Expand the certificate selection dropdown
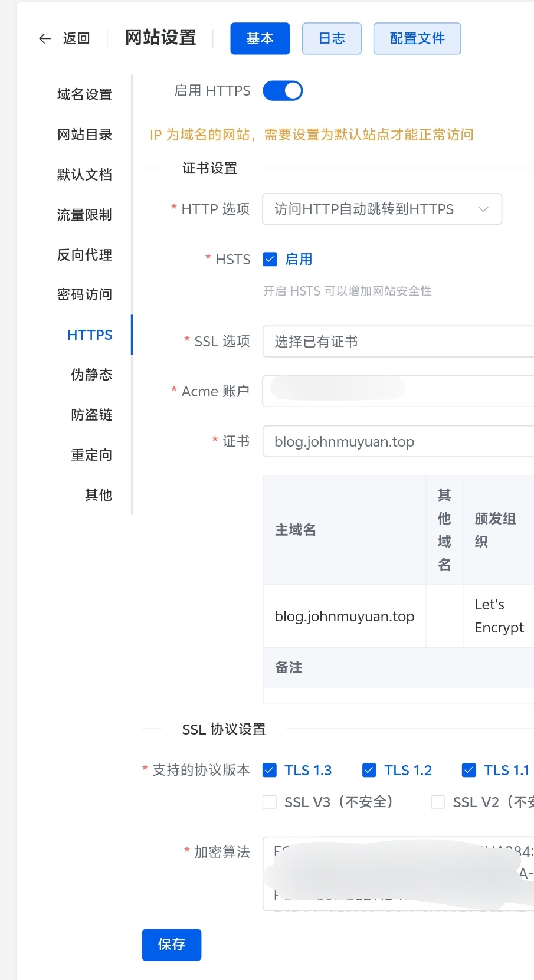 coord(398,442)
